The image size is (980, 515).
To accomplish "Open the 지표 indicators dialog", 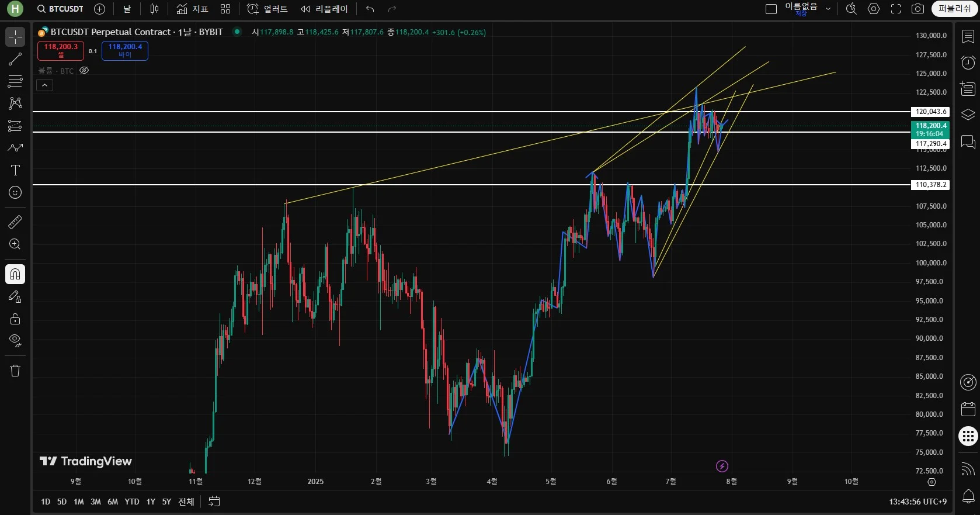I will tap(192, 9).
